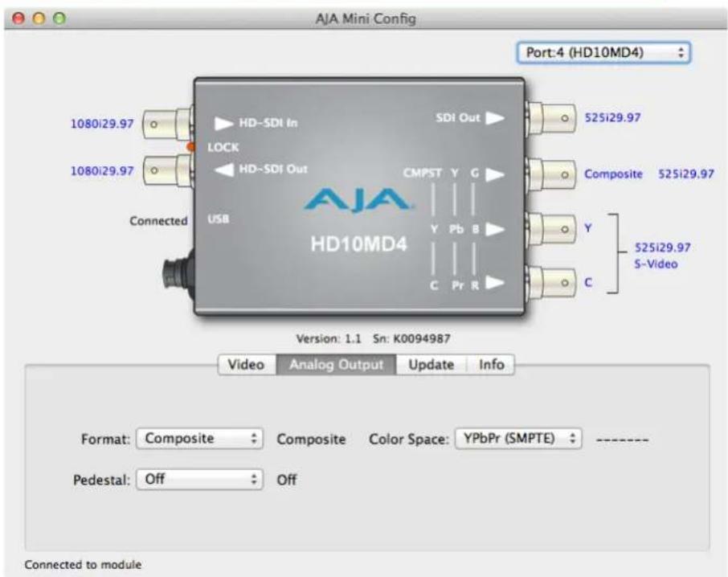This screenshot has height=577, width=728.
Task: Click the Version: 1.1 text
Action: pos(329,339)
